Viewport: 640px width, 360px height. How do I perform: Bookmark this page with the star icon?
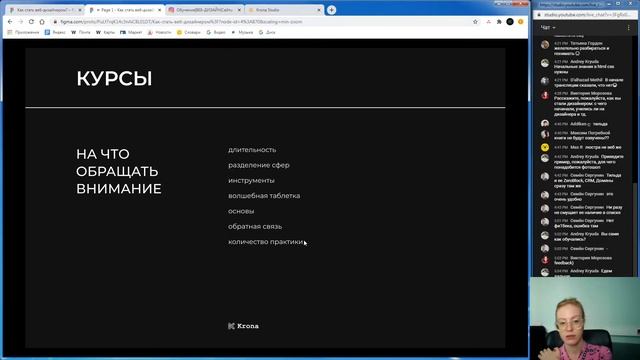tap(475, 22)
